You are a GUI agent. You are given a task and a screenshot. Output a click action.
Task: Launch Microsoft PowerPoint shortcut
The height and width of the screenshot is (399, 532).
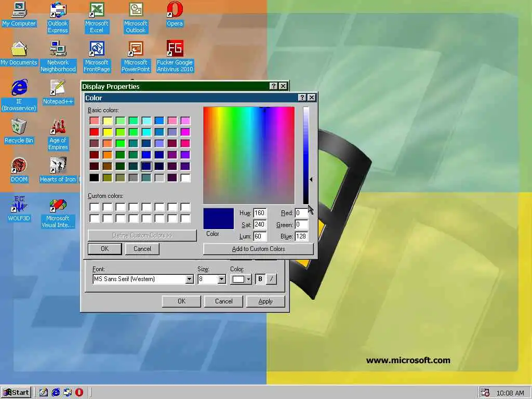(136, 56)
